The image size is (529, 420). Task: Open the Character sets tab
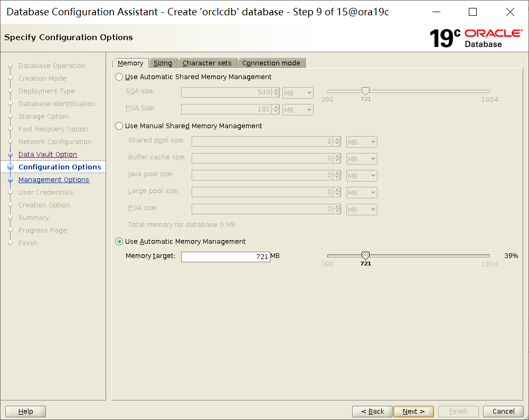pyautogui.click(x=207, y=63)
